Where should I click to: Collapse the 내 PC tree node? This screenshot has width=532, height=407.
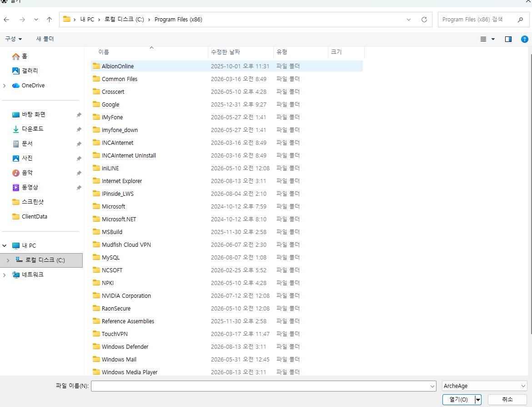point(5,246)
